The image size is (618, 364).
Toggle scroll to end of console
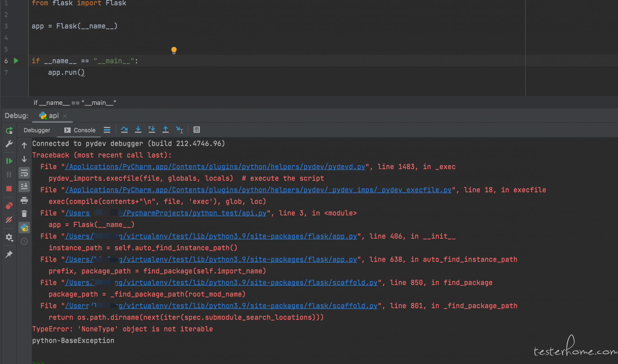click(24, 186)
